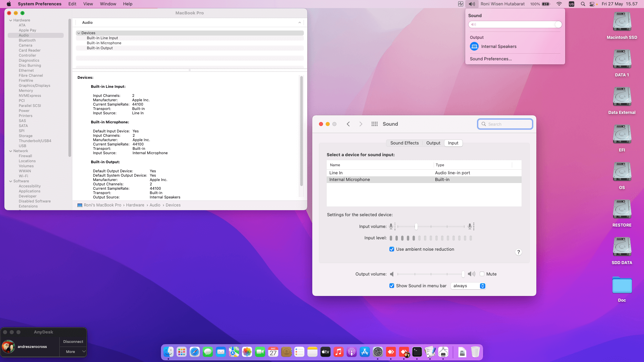This screenshot has width=644, height=362.
Task: Adjust the Sound popup volume slider
Action: [515, 24]
